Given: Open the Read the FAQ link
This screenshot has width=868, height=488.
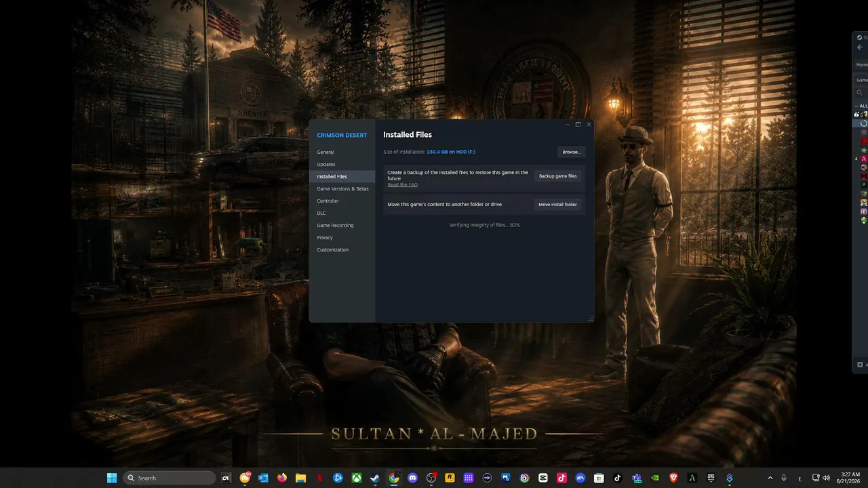Looking at the screenshot, I should tap(403, 184).
